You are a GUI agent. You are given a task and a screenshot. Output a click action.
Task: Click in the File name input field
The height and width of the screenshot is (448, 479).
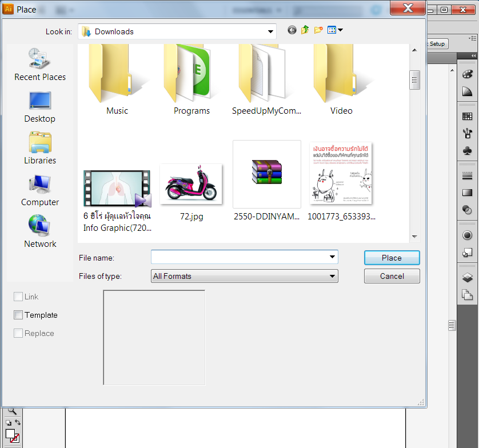[239, 257]
